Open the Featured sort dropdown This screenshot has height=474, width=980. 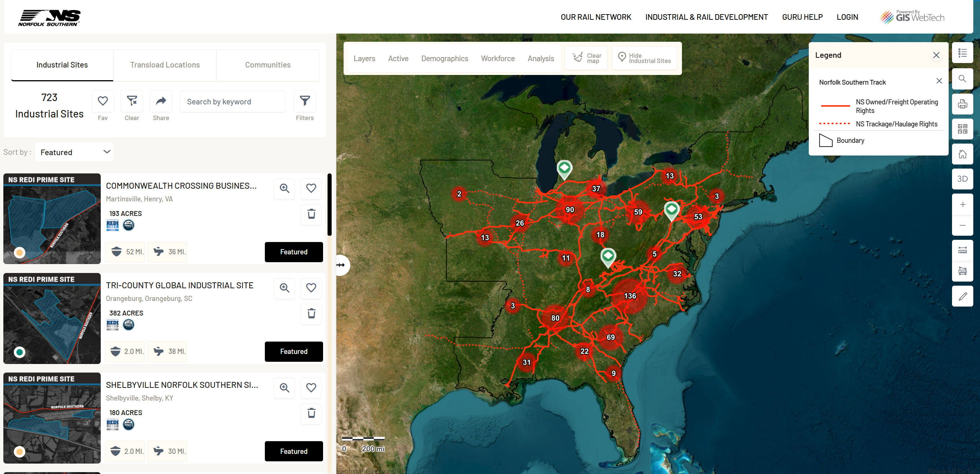click(x=74, y=152)
